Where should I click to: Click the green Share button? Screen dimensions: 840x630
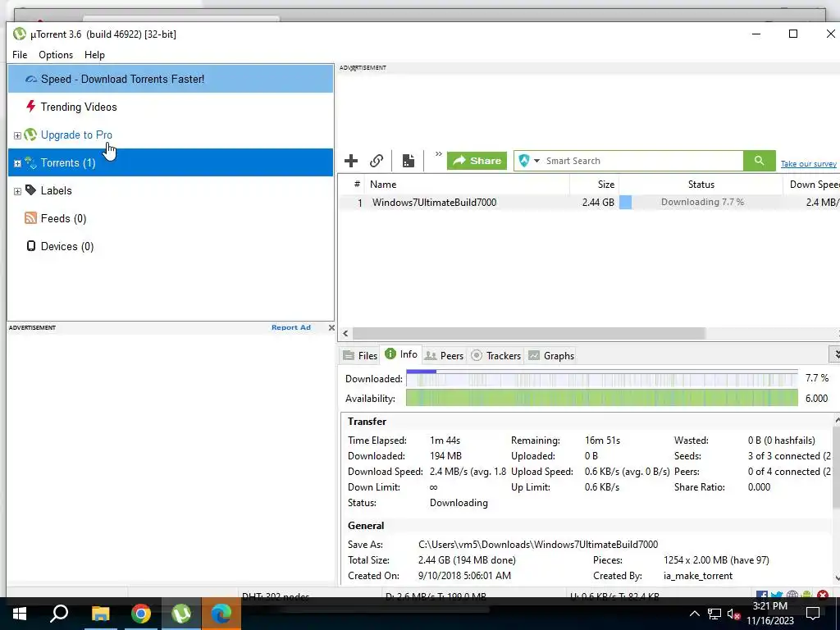coord(477,161)
